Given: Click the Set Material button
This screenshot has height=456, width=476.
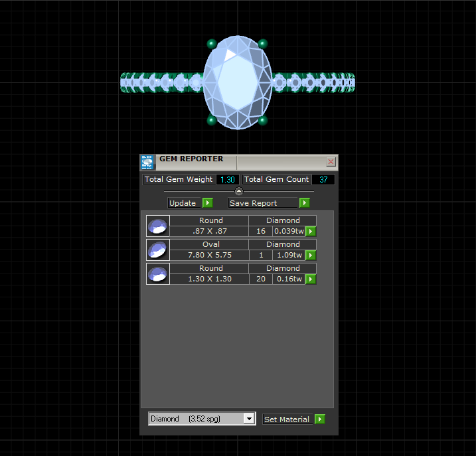Looking at the screenshot, I should click(287, 419).
